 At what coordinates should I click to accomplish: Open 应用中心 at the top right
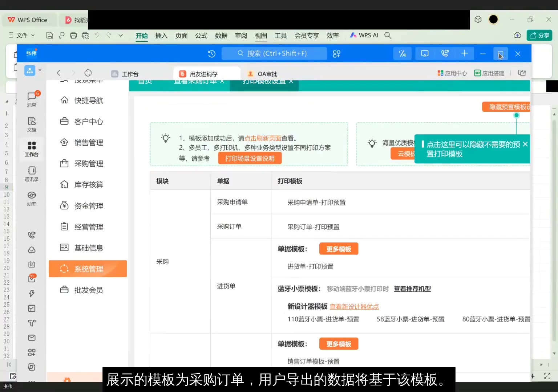[452, 73]
